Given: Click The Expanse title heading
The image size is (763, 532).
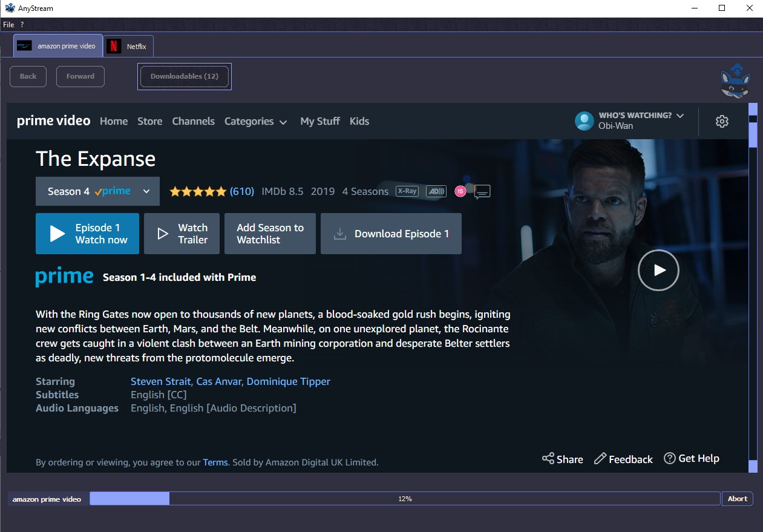Looking at the screenshot, I should tap(96, 159).
